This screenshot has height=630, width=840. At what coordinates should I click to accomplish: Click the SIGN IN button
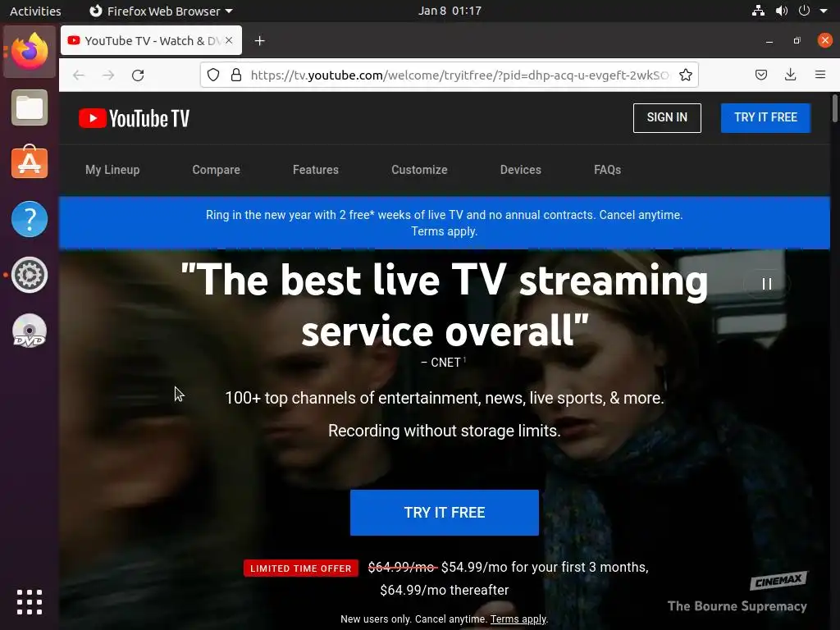click(x=667, y=118)
